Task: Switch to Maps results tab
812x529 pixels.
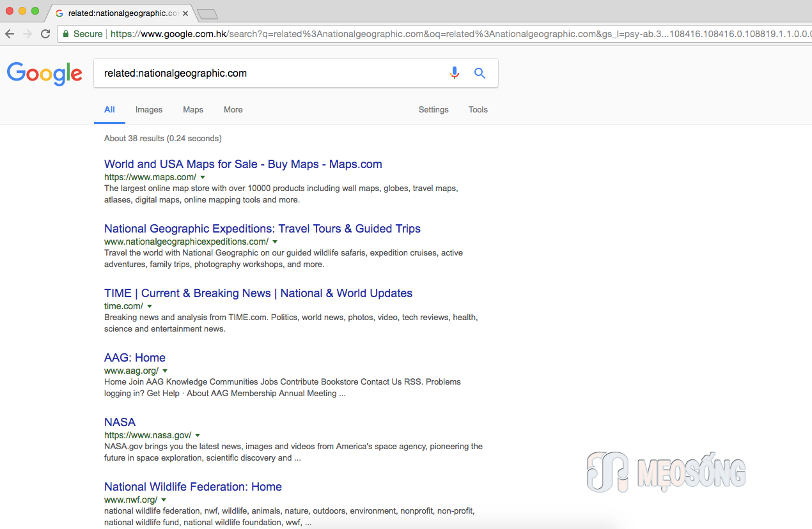Action: tap(193, 110)
